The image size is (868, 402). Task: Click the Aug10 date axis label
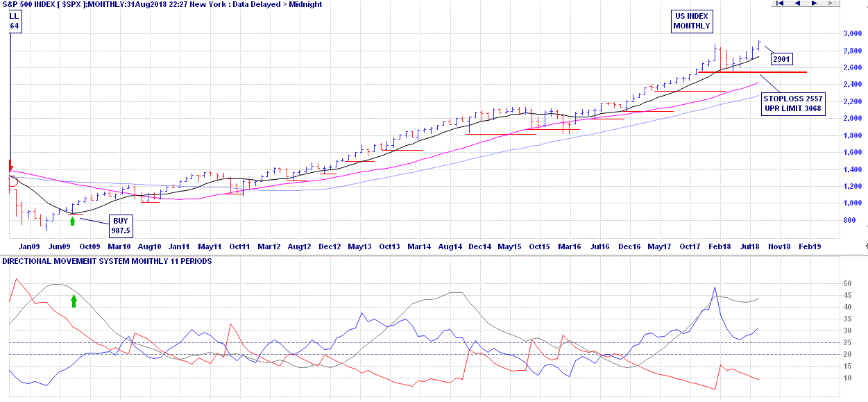point(150,246)
